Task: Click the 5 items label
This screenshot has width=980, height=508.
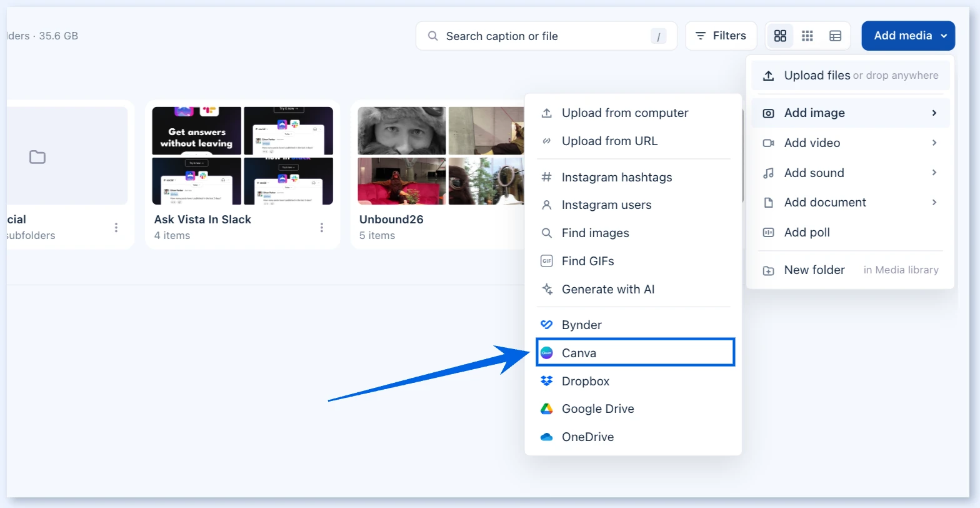Action: pyautogui.click(x=377, y=236)
